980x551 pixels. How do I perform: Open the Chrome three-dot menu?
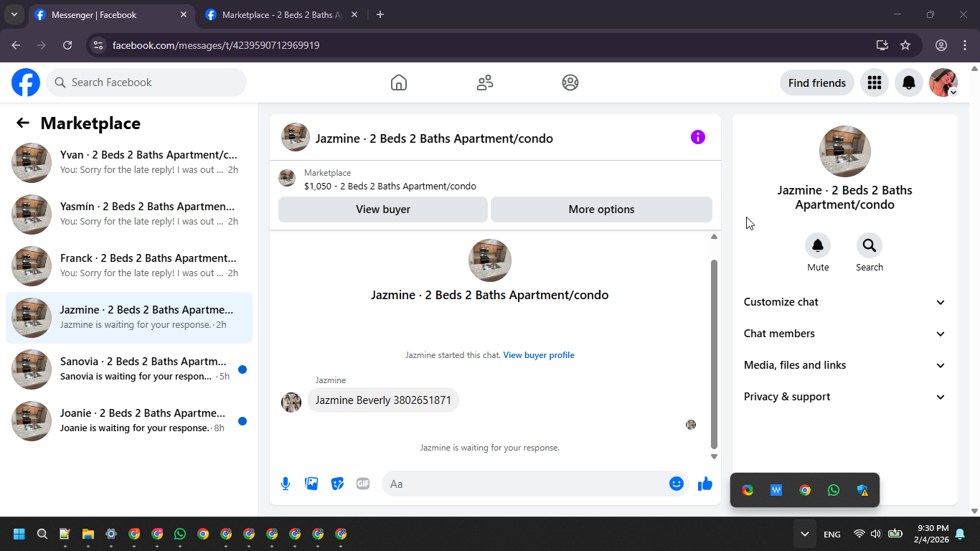[x=965, y=45]
